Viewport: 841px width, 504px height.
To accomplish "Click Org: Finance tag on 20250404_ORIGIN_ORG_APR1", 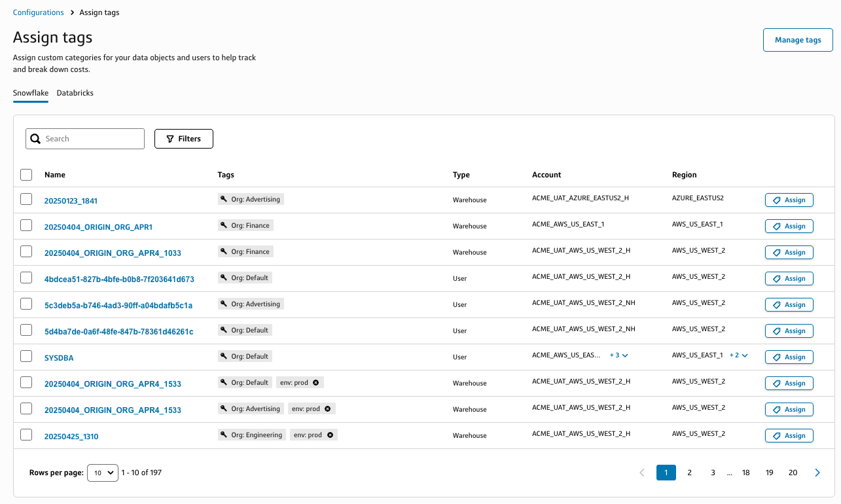I will click(x=245, y=226).
